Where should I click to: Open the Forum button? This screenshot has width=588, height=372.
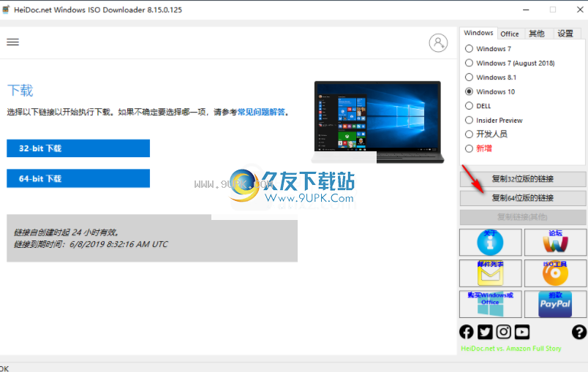(x=555, y=243)
